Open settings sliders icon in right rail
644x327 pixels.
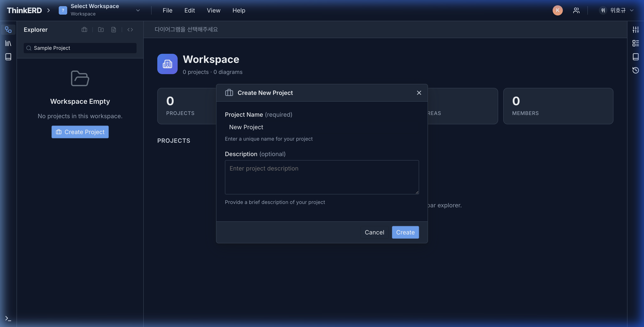636,30
